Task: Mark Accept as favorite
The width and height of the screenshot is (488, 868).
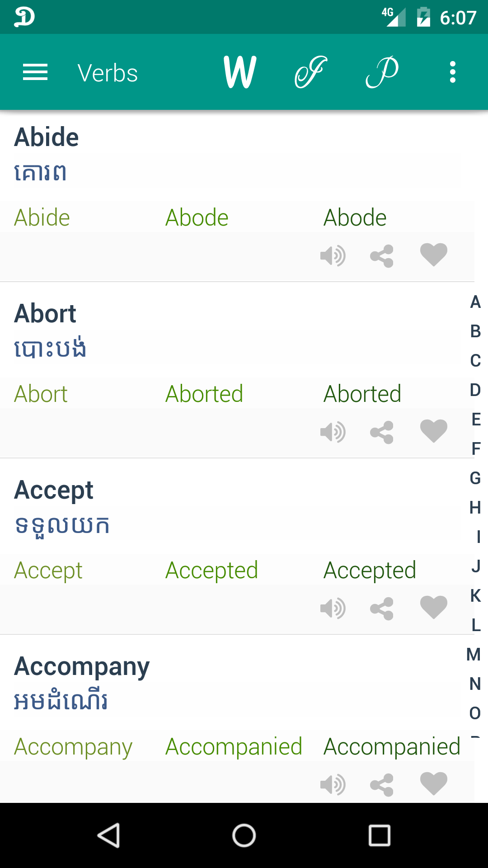Action: click(x=434, y=607)
